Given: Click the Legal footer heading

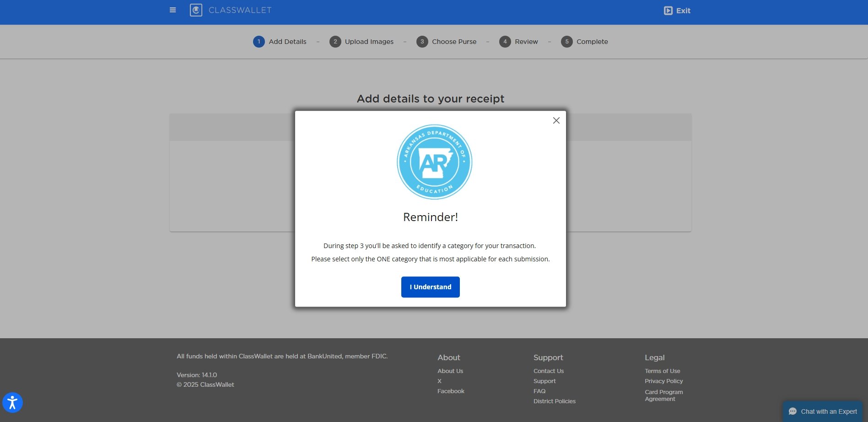Looking at the screenshot, I should tap(654, 357).
